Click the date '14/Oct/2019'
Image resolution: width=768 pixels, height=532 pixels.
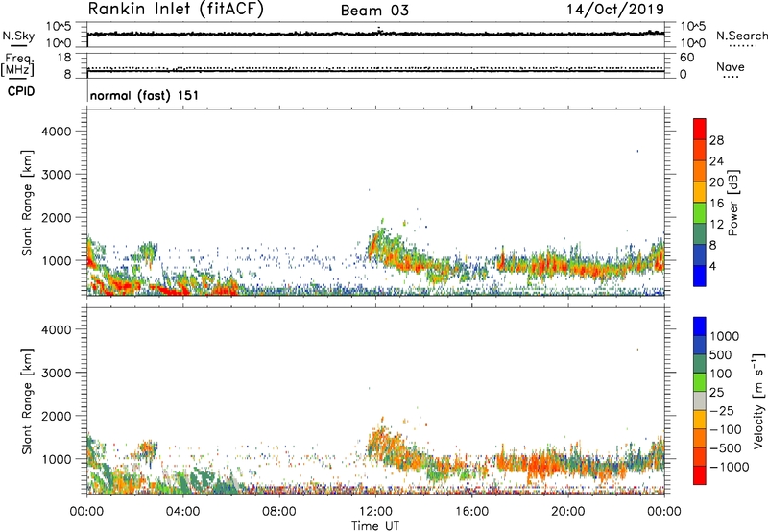pyautogui.click(x=615, y=10)
